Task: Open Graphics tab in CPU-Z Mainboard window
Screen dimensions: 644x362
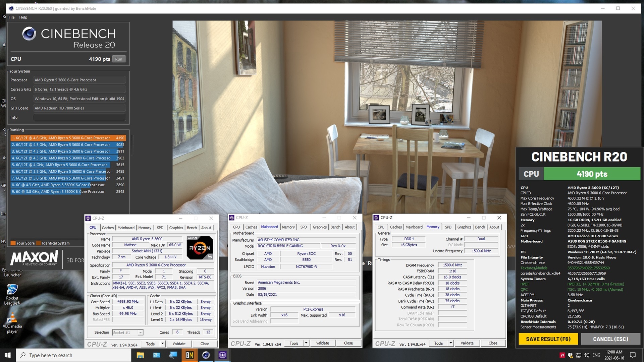Action: (320, 227)
